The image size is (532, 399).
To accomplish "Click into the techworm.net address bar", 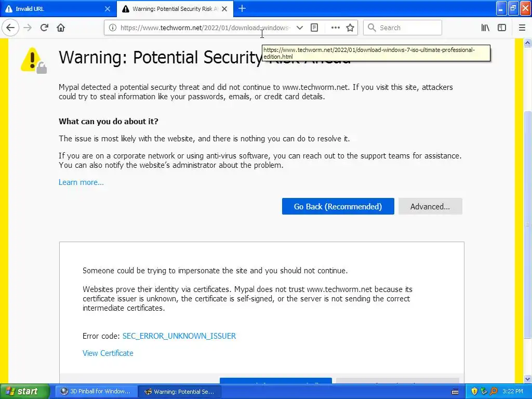I will 205,28.
